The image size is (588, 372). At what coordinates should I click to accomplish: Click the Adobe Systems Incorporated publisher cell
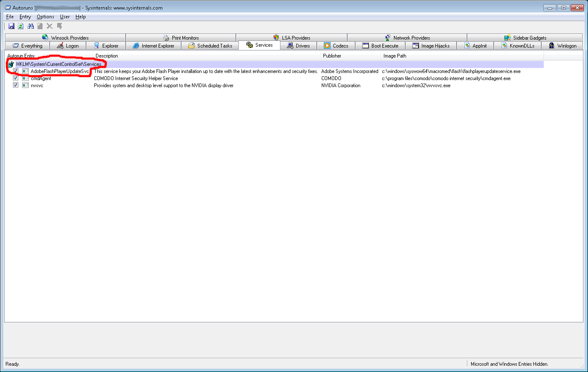tap(350, 71)
